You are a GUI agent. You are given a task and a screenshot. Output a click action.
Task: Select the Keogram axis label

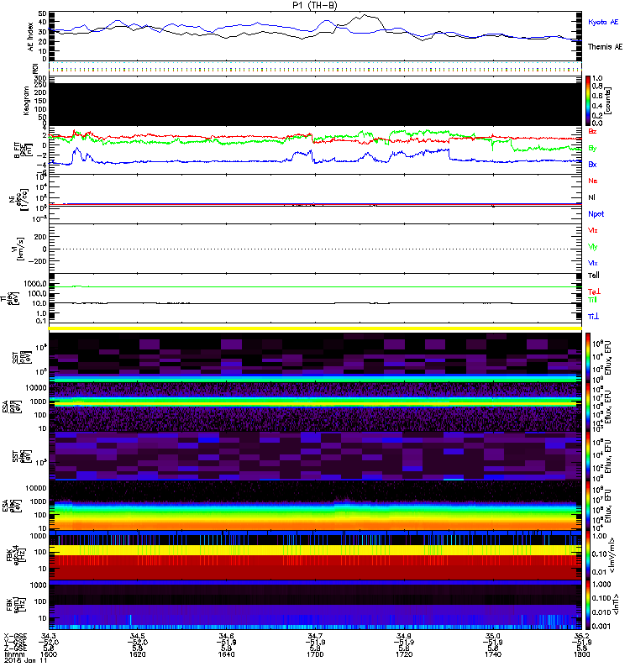pyautogui.click(x=26, y=101)
